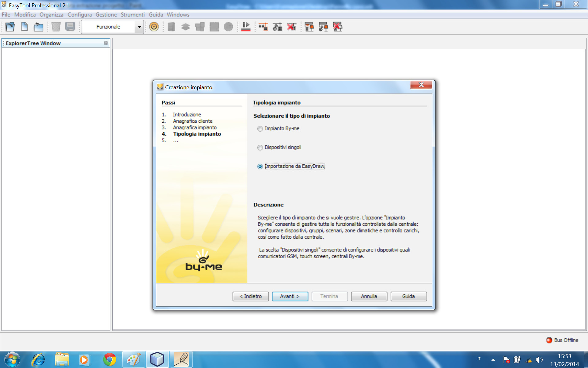Viewport: 588px width, 368px height.
Task: Cancel wizard with Annulla button
Action: coord(369,296)
